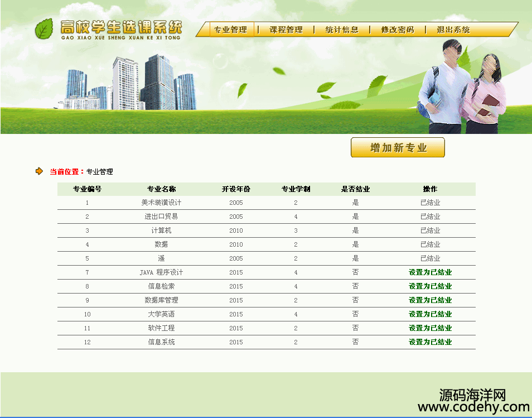The image size is (532, 418).
Task: Click major number 10 cell
Action: tap(87, 314)
